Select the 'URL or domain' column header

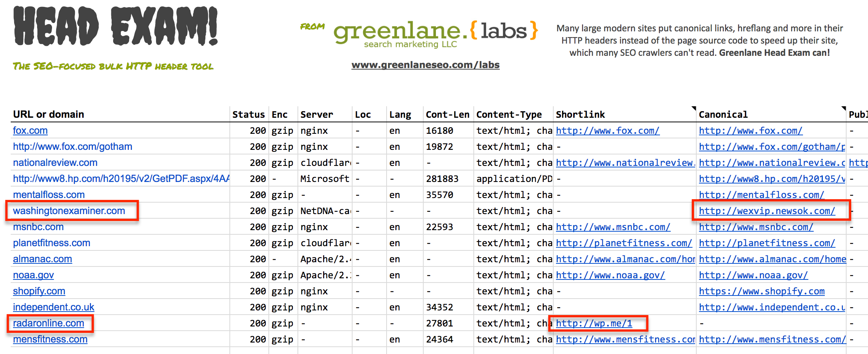pos(49,114)
